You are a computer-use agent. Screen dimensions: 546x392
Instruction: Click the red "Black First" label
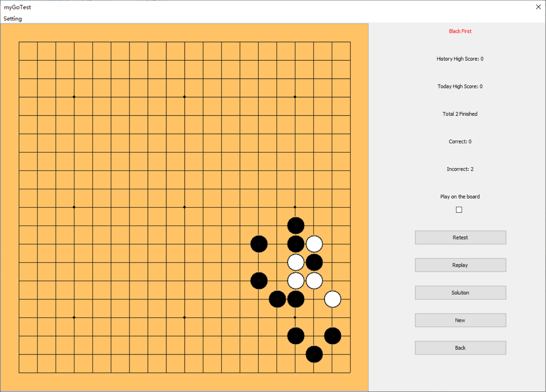coord(459,31)
